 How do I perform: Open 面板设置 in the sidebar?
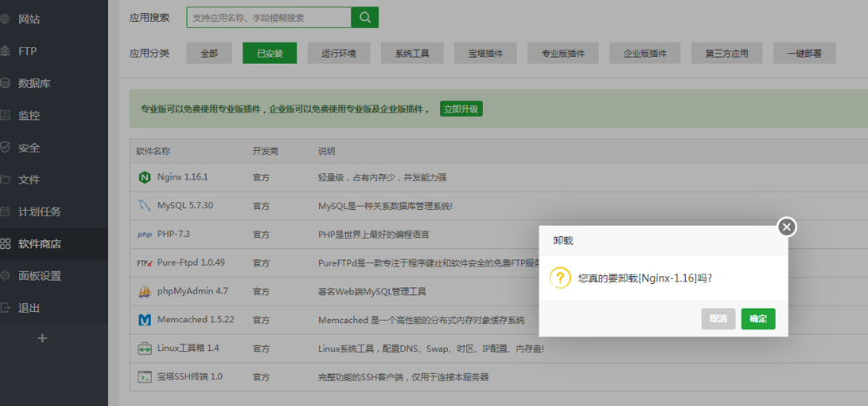(x=39, y=275)
